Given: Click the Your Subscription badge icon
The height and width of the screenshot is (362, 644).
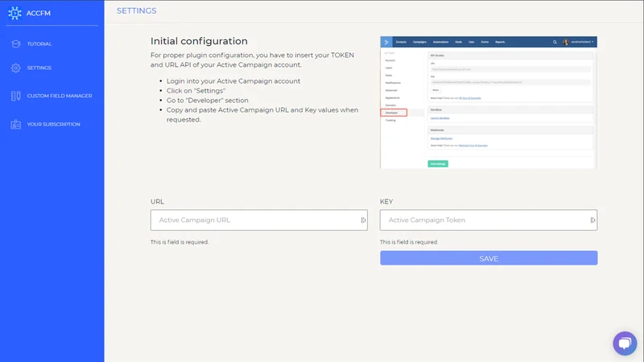Looking at the screenshot, I should point(16,125).
